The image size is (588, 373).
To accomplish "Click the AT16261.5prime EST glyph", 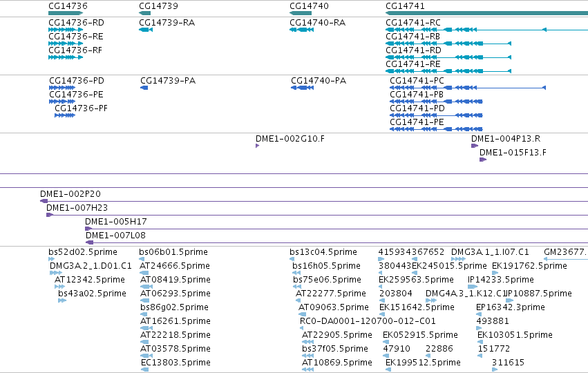I will (x=146, y=328).
